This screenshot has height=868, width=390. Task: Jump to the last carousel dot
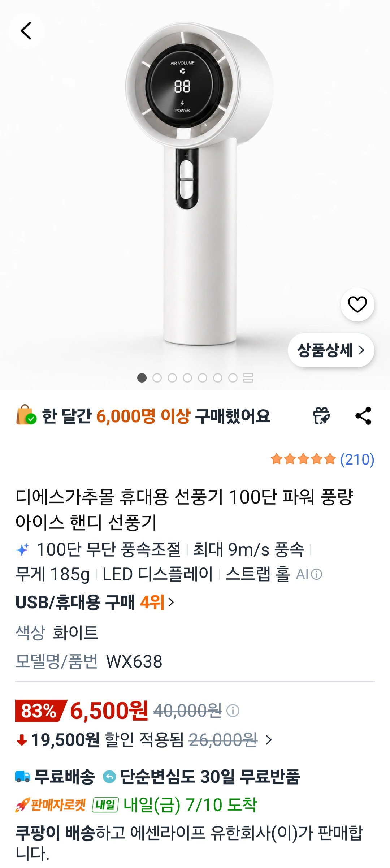click(233, 378)
